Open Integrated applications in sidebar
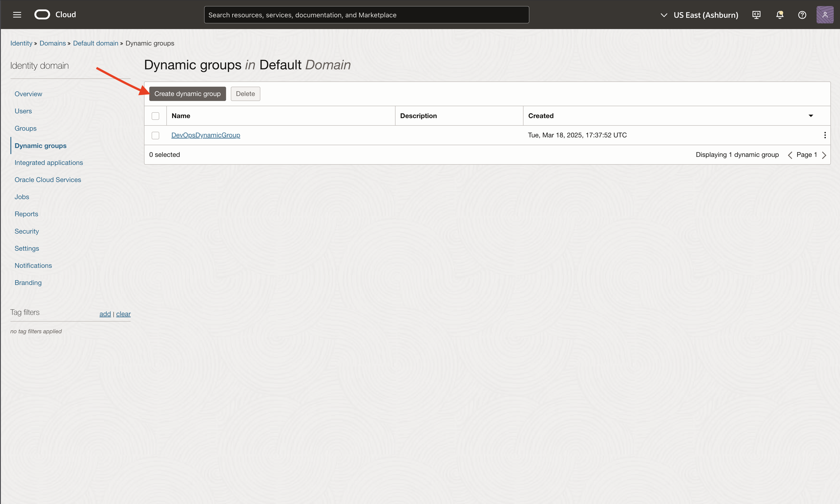Viewport: 840px width, 504px height. pyautogui.click(x=49, y=163)
